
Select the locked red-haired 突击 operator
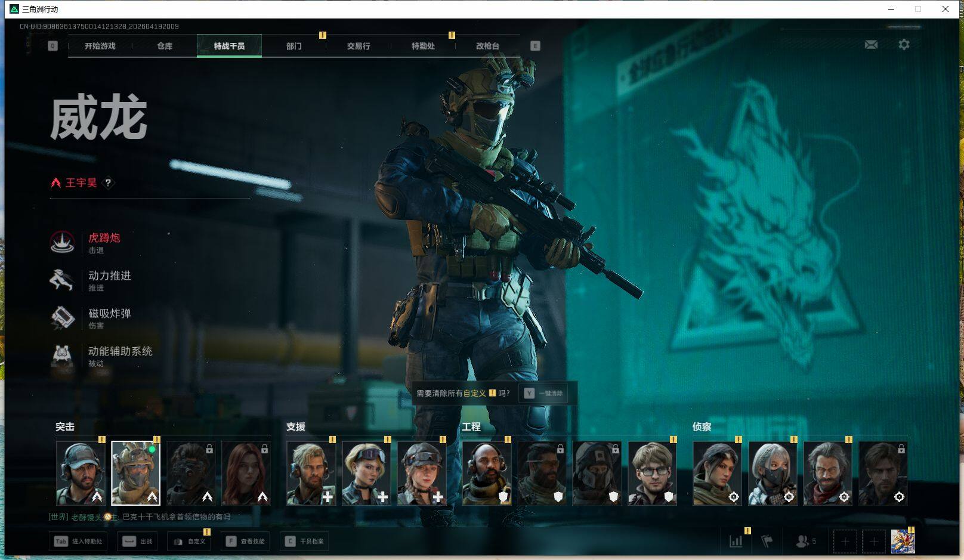click(x=246, y=473)
